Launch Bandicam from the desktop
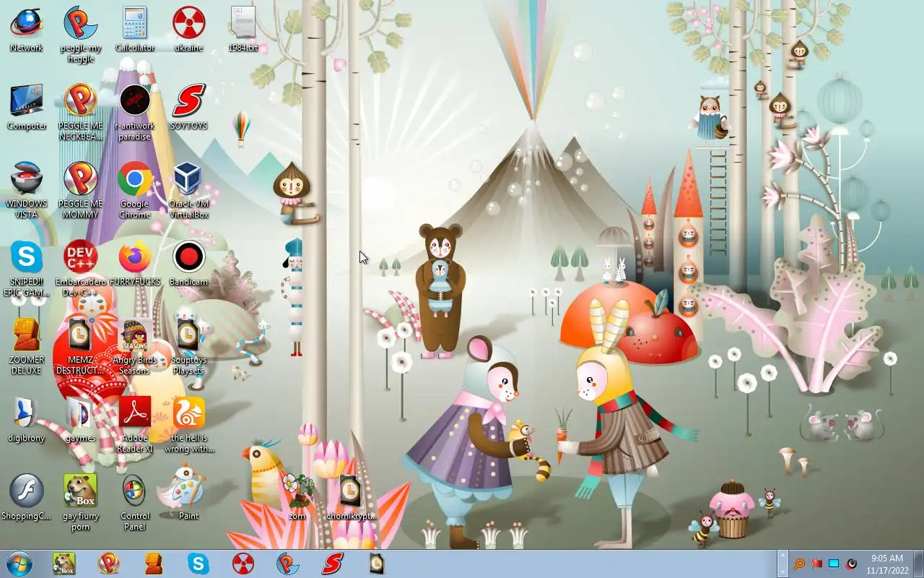 pos(188,263)
